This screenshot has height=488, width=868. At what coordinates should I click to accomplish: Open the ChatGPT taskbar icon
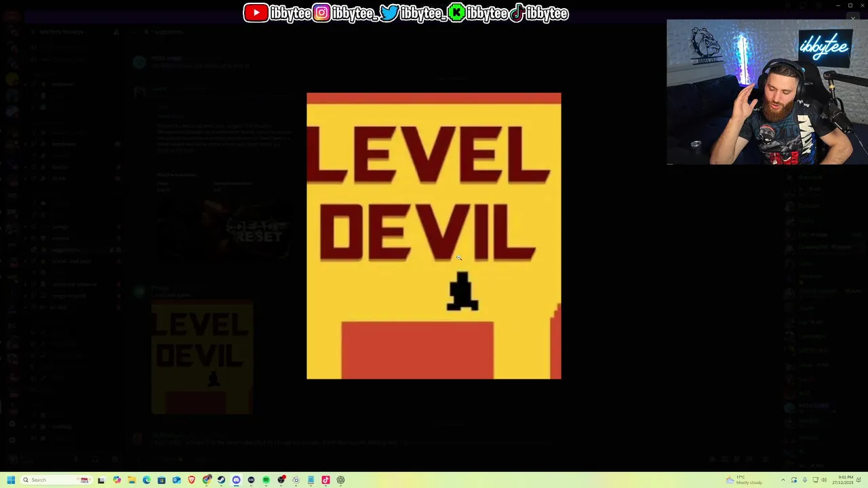click(x=340, y=480)
